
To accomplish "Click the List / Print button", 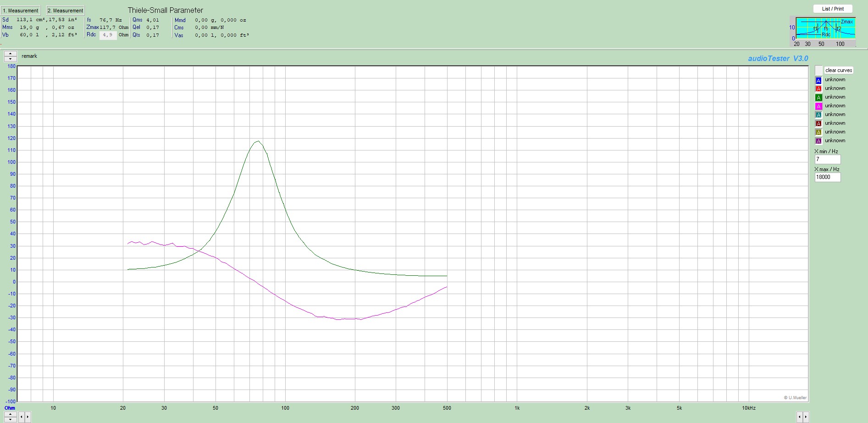I will (x=833, y=9).
